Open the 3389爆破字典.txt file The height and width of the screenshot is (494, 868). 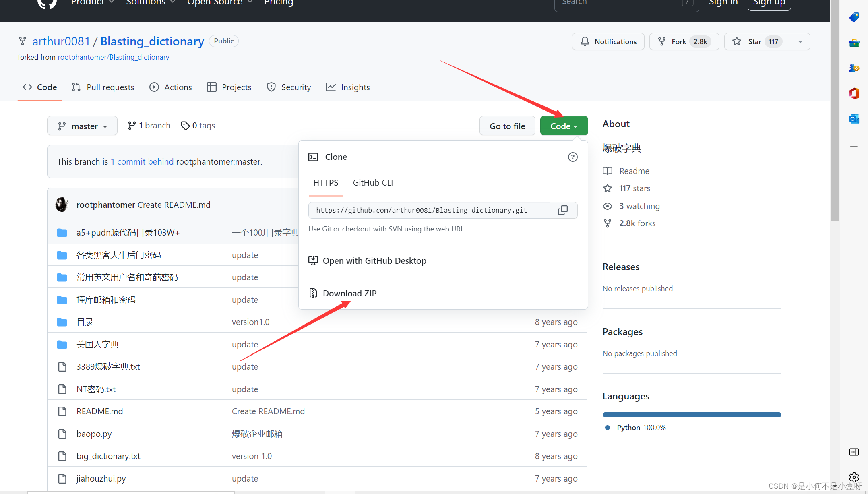(x=108, y=366)
